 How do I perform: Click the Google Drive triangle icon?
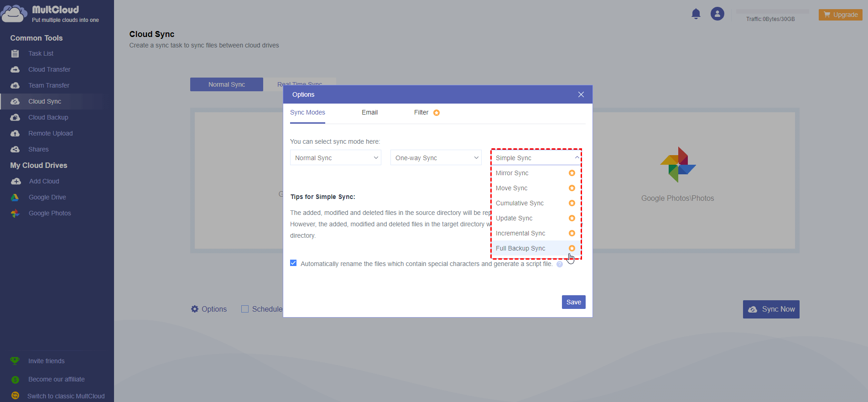15,198
